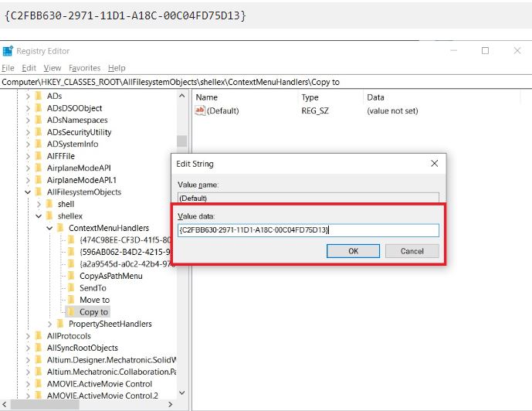The height and width of the screenshot is (411, 532).
Task: Open the Edit menu
Action: (29, 68)
